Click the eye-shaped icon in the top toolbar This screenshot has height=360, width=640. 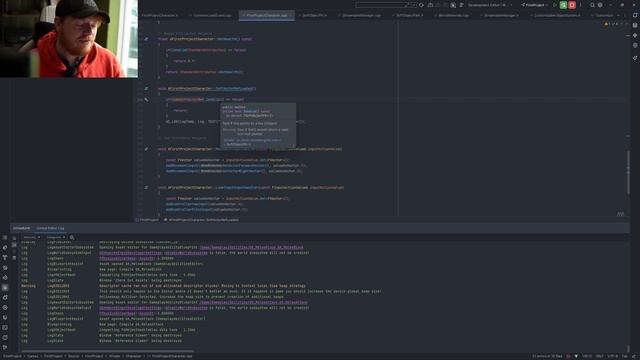coord(421,5)
